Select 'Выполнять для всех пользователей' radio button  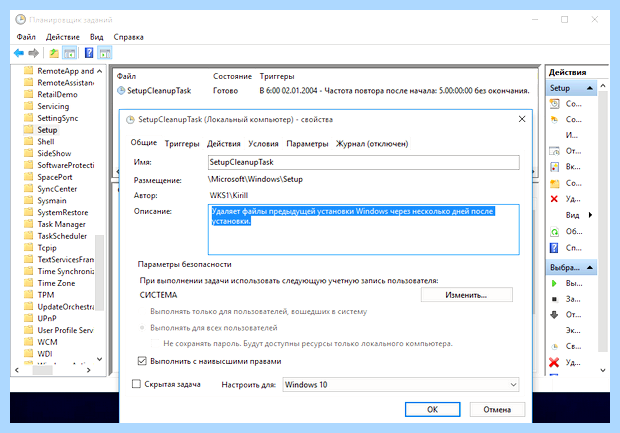tap(142, 328)
